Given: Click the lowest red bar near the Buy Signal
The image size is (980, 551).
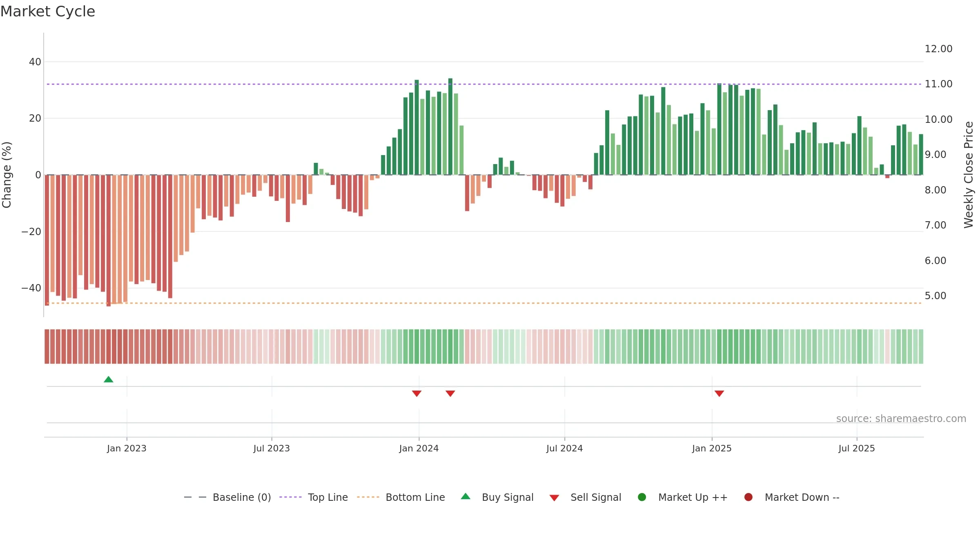Looking at the screenshot, I should [x=109, y=240].
